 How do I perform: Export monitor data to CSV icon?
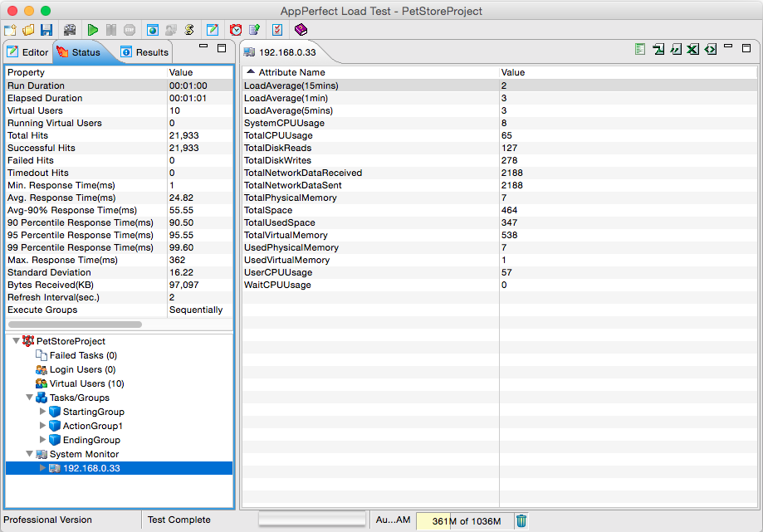[x=676, y=49]
